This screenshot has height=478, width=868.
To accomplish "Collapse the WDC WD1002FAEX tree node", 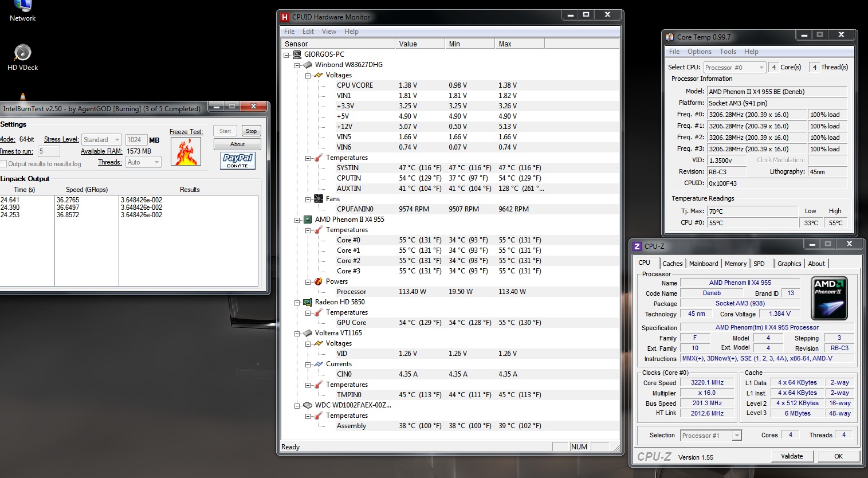I will (x=297, y=406).
